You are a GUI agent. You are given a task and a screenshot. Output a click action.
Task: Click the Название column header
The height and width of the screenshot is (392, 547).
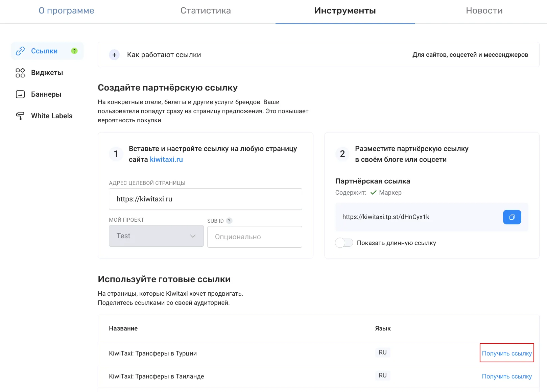(x=123, y=328)
